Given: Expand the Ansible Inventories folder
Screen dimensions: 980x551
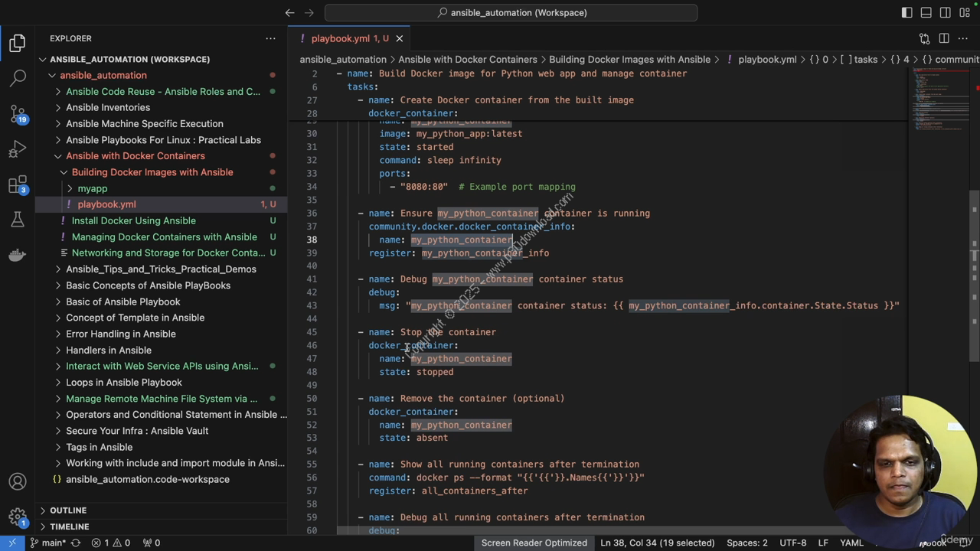Looking at the screenshot, I should [x=108, y=107].
